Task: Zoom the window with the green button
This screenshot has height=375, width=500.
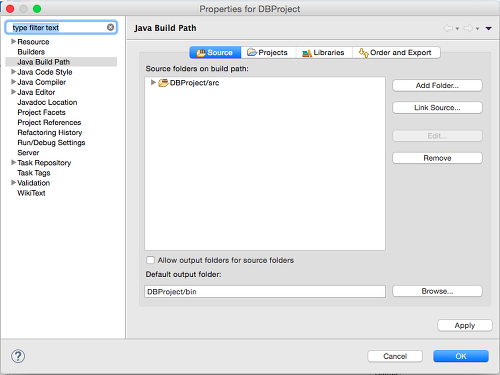Action: (x=37, y=9)
